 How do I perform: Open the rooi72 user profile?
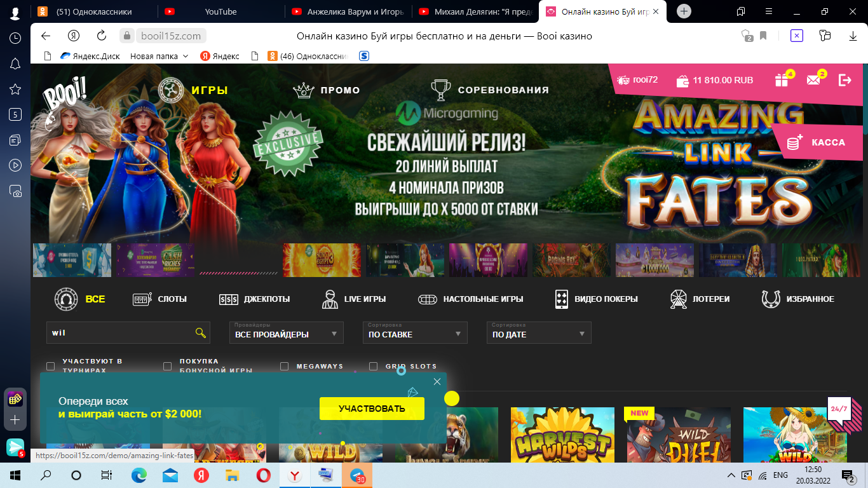637,80
